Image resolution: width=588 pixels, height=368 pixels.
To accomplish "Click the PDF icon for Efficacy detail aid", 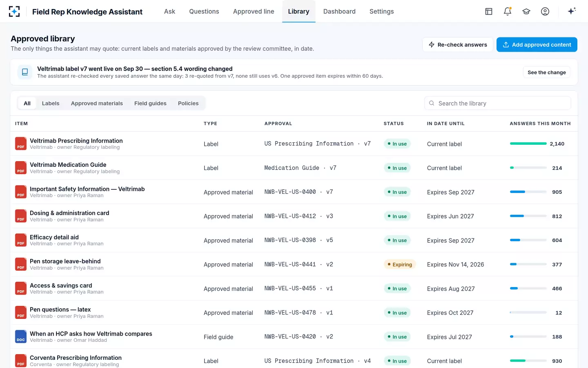I will (x=21, y=240).
